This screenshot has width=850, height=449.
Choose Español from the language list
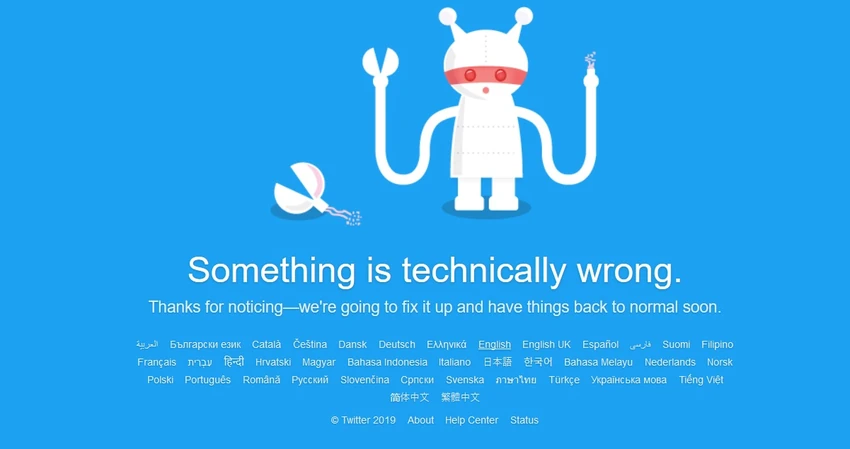(600, 345)
